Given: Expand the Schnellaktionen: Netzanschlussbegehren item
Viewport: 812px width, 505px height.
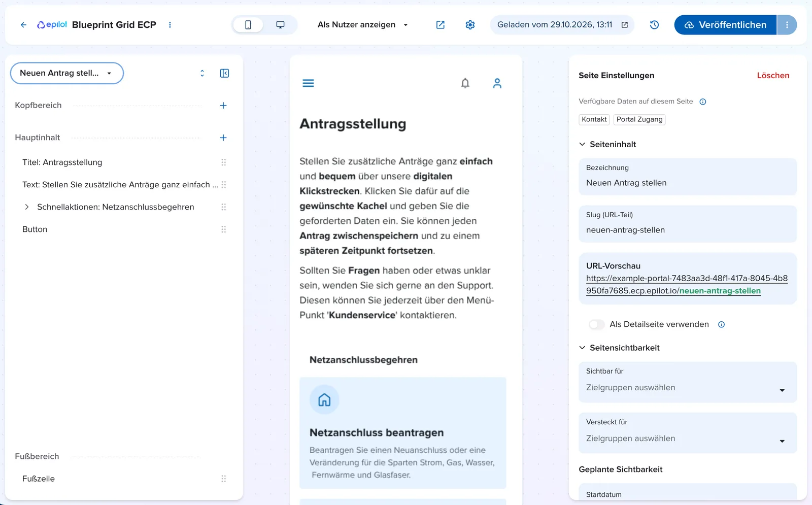Looking at the screenshot, I should [x=27, y=207].
